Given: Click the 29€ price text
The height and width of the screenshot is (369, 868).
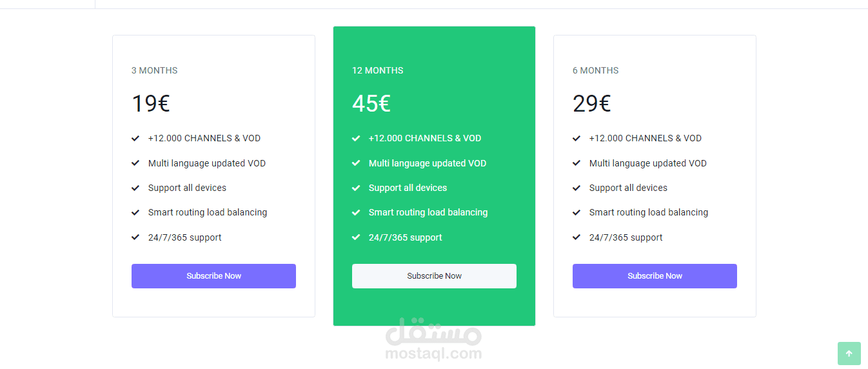Looking at the screenshot, I should [592, 103].
